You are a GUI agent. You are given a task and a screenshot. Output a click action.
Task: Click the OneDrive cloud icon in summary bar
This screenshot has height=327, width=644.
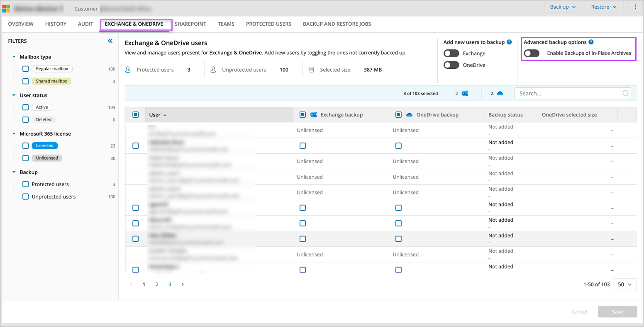500,93
